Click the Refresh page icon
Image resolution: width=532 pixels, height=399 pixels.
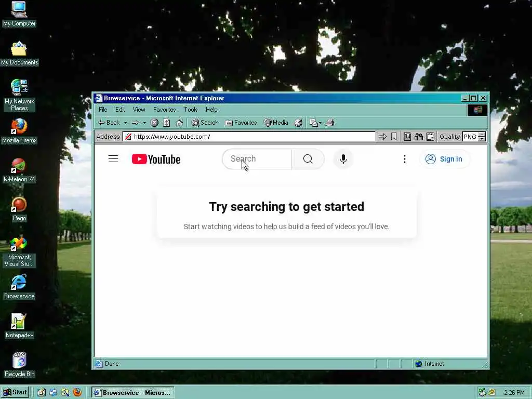point(167,123)
